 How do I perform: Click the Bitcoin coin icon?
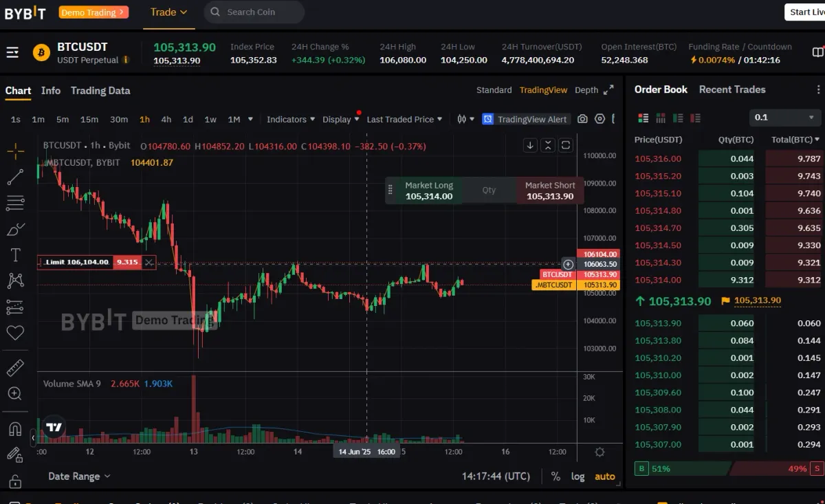(x=41, y=53)
